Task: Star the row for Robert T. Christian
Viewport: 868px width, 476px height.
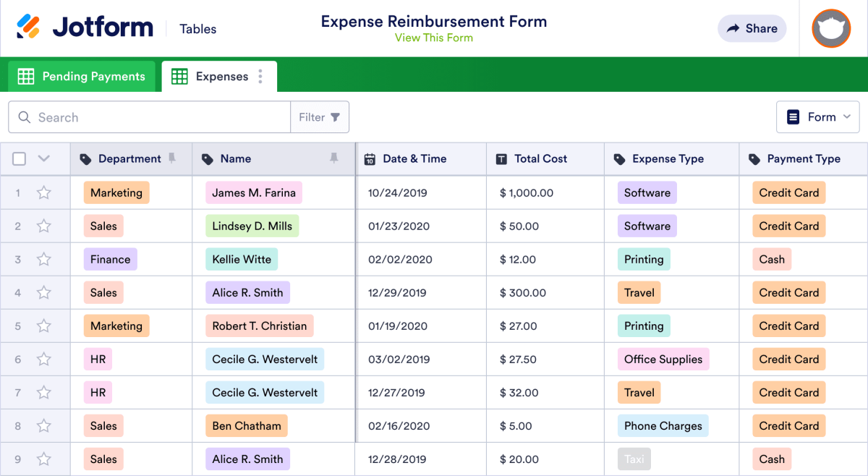Action: (x=43, y=326)
